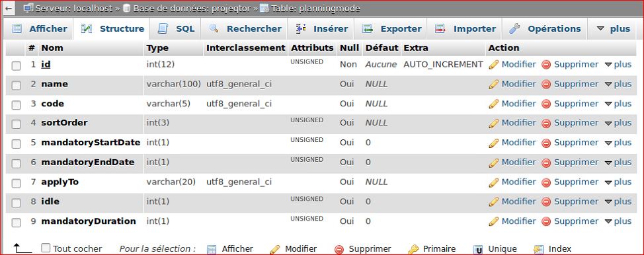This screenshot has height=255, width=644.
Task: Enable the Tout cocher checkbox
Action: (x=46, y=248)
